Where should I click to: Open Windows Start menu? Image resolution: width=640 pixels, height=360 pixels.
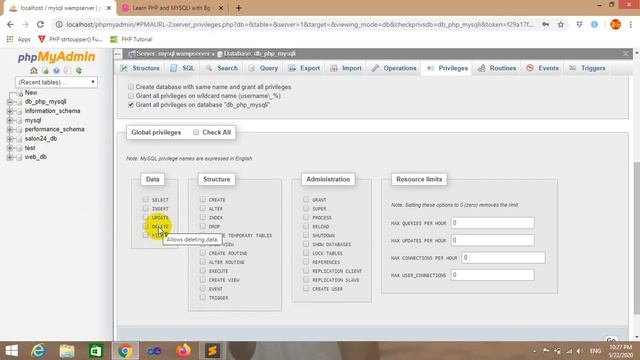tap(11, 351)
